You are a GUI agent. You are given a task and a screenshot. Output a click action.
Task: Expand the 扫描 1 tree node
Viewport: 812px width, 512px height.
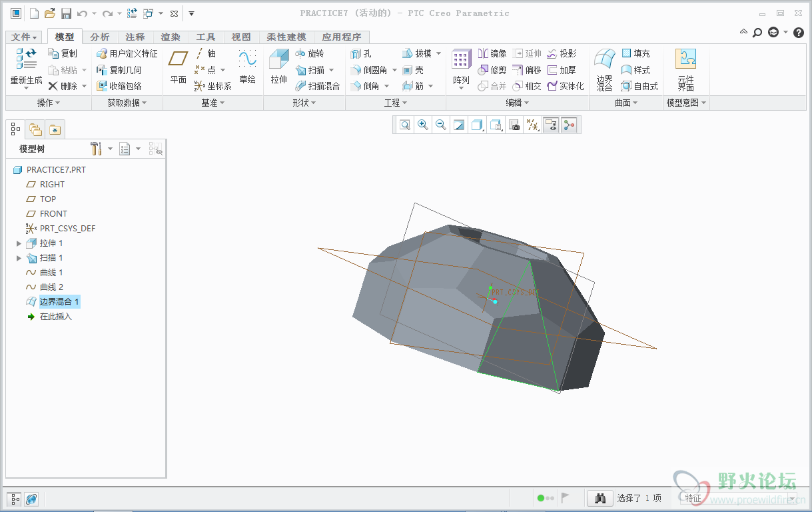pyautogui.click(x=19, y=258)
